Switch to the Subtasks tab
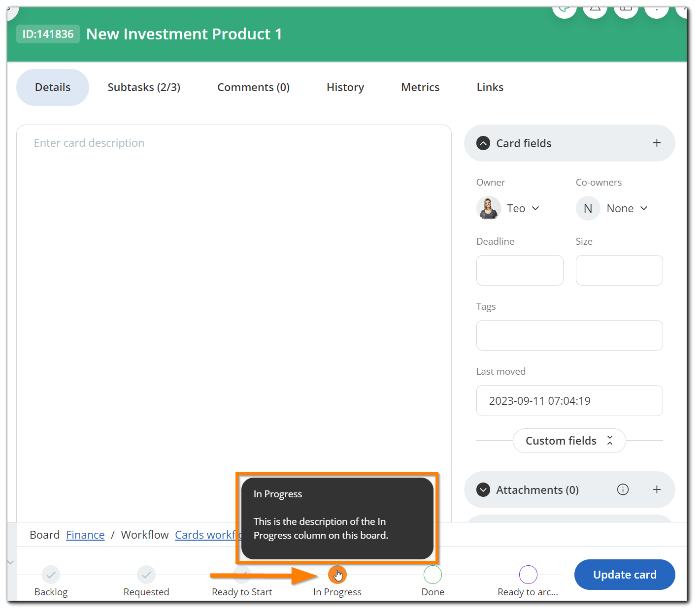 pyautogui.click(x=144, y=87)
